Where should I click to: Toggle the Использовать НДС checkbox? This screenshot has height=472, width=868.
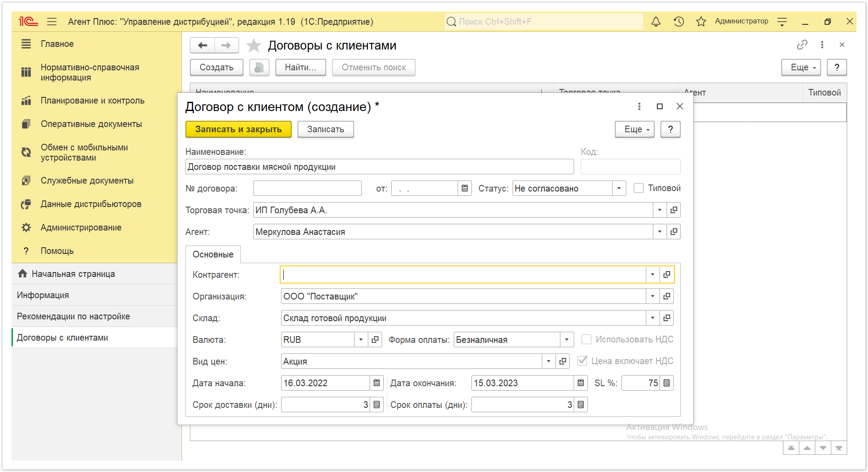586,339
